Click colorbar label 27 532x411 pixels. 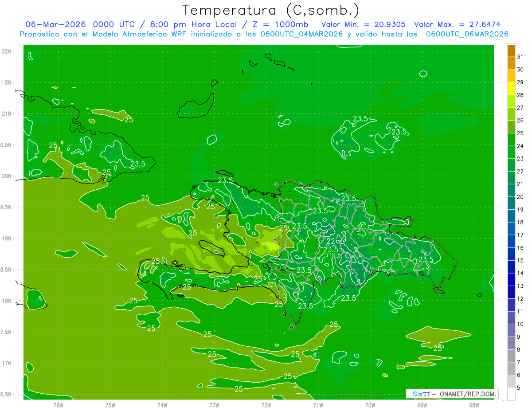[x=520, y=108]
